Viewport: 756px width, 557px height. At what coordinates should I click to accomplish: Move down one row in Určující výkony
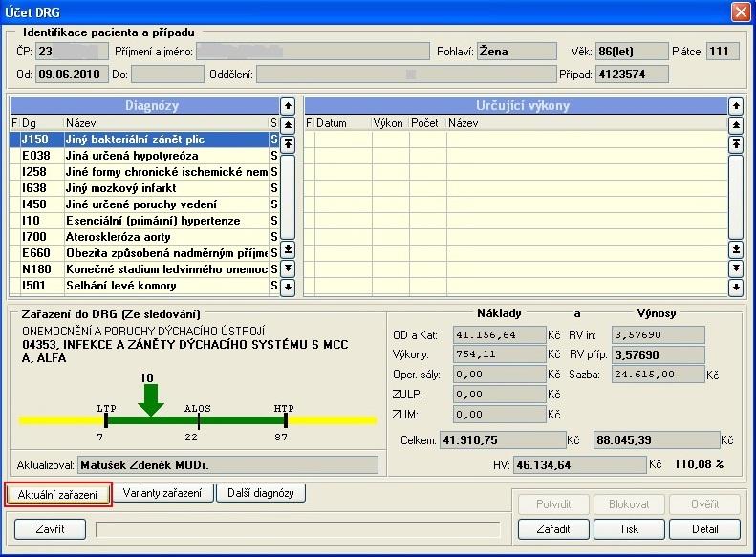pyautogui.click(x=736, y=288)
